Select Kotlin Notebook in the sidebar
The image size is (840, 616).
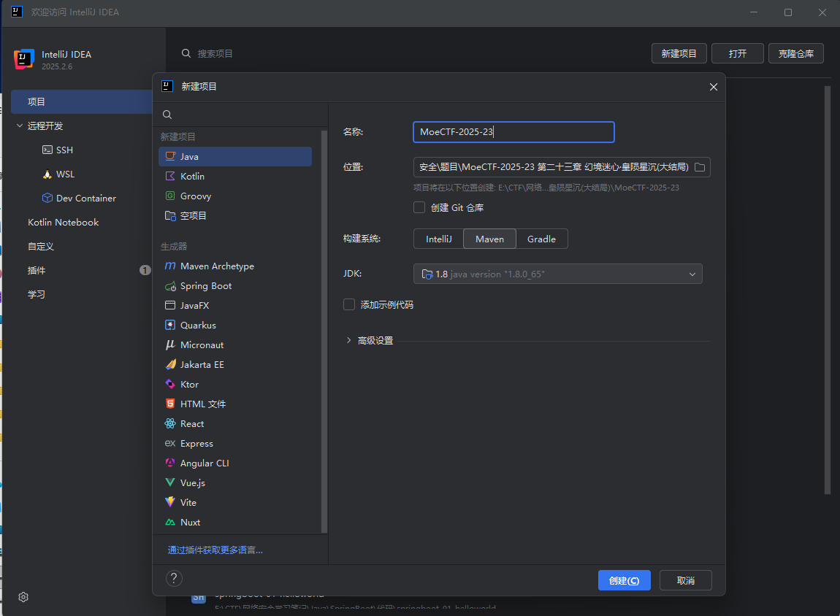tap(63, 223)
